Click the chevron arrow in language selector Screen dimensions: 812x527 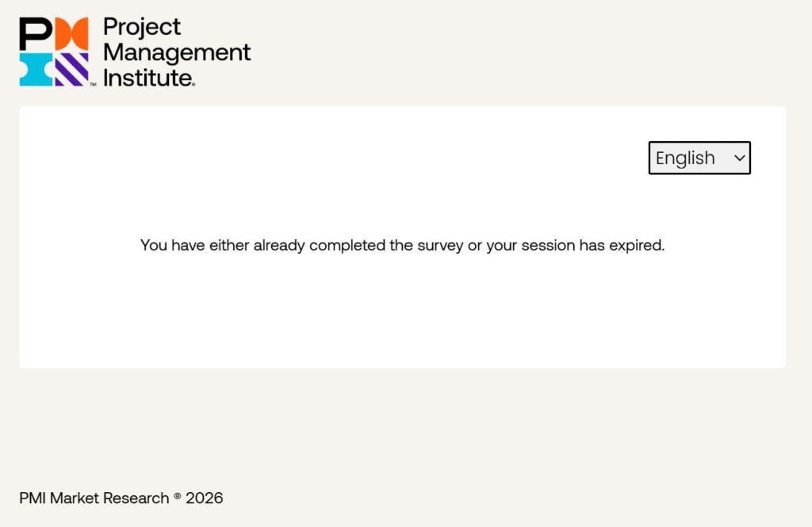pos(739,158)
